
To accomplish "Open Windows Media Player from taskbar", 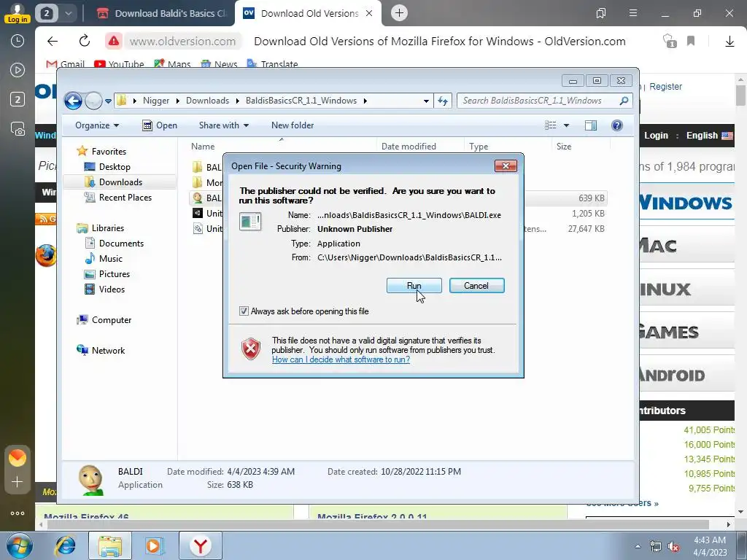I will (x=153, y=545).
